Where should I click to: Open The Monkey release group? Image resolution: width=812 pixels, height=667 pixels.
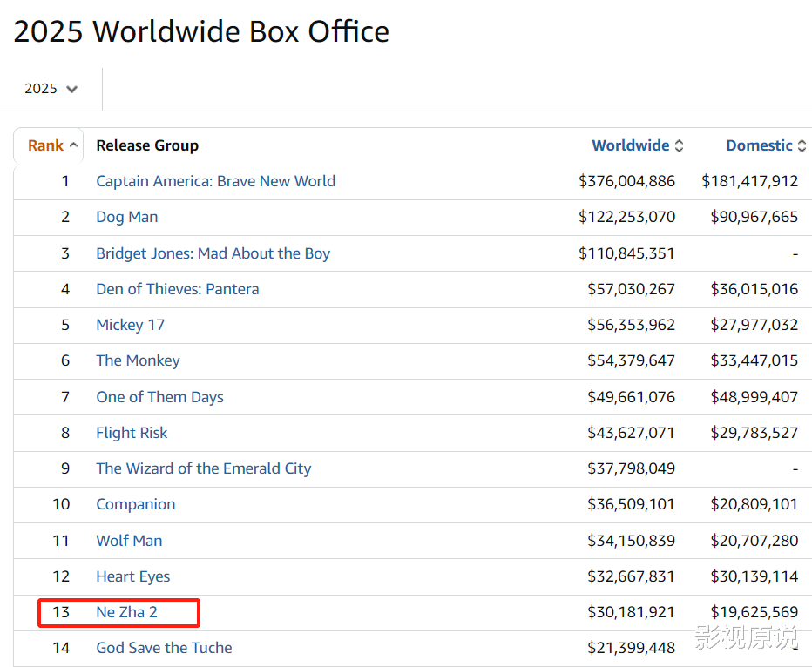138,360
